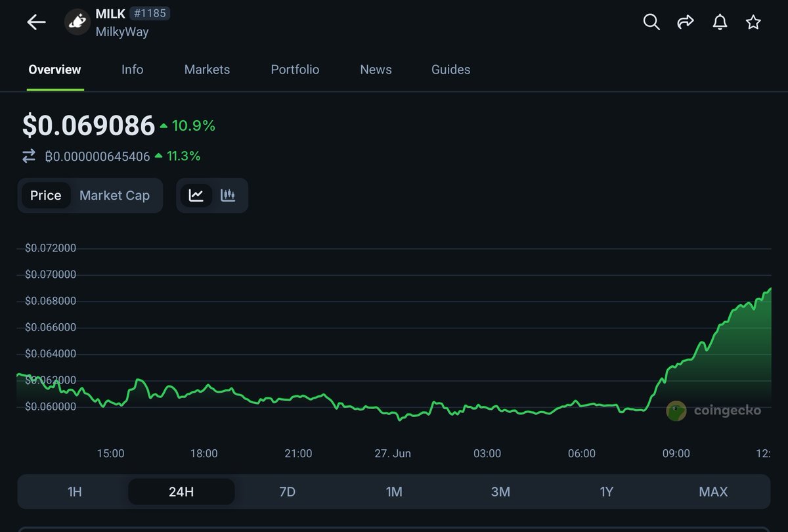
Task: Select the MAX time range
Action: pyautogui.click(x=713, y=492)
